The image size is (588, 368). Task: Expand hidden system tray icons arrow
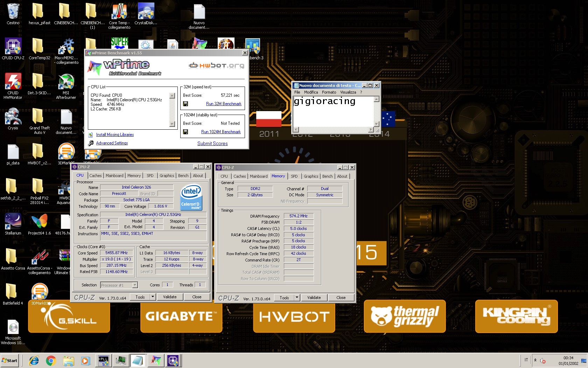pos(535,360)
